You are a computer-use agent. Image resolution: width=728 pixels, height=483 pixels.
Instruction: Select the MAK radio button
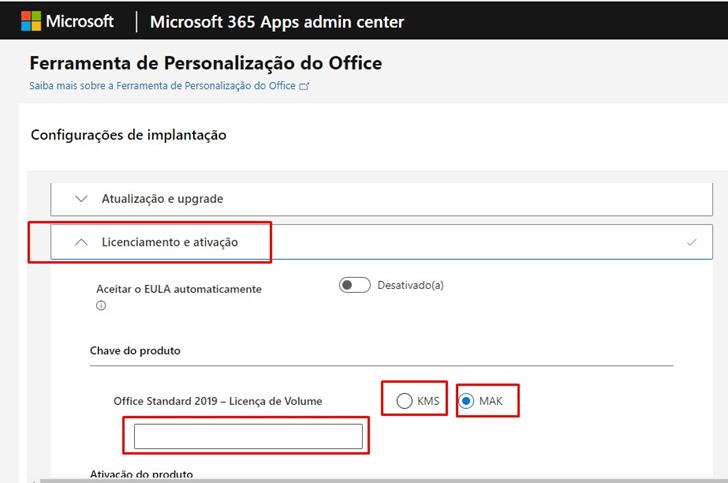[x=466, y=400]
